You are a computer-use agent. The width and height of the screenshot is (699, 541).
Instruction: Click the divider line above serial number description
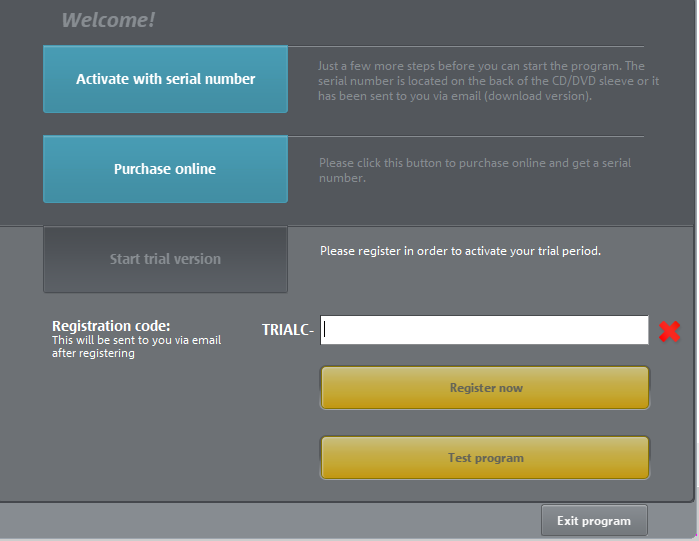coord(466,46)
